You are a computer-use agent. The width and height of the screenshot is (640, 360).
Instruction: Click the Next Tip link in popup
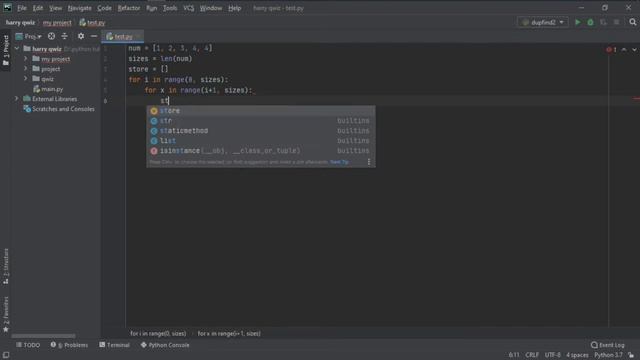click(339, 162)
